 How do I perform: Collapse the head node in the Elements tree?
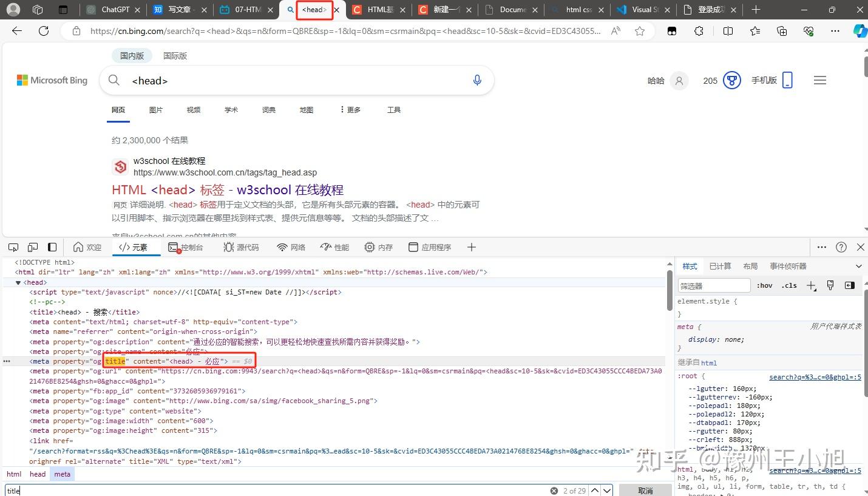pos(18,282)
